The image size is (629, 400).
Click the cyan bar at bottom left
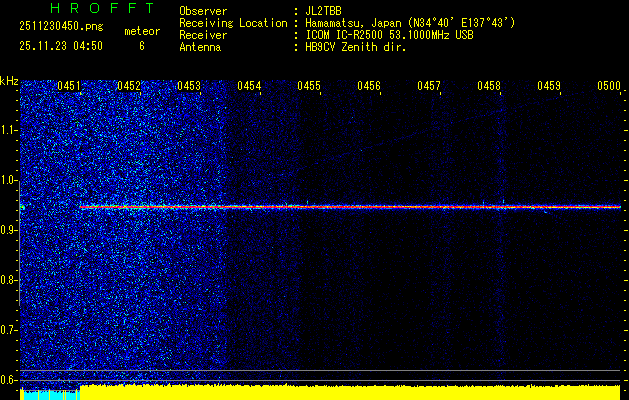48,394
